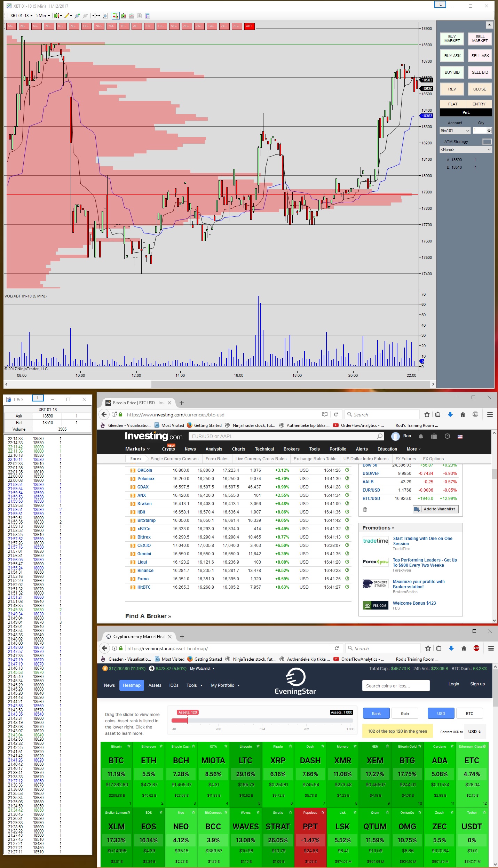Favorite BTC using its star in the heatmap
The height and width of the screenshot is (868, 498).
click(x=129, y=746)
